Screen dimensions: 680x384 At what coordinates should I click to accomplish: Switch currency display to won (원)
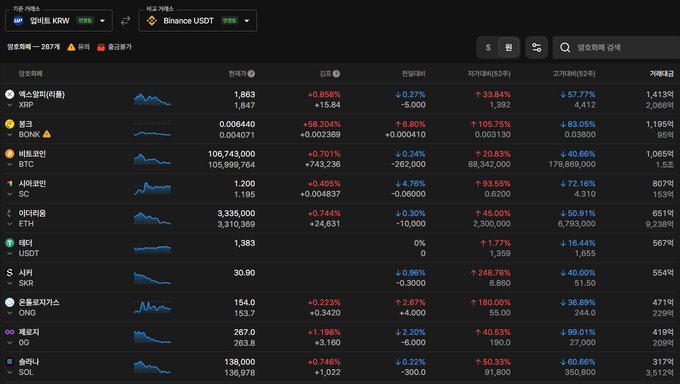(508, 47)
